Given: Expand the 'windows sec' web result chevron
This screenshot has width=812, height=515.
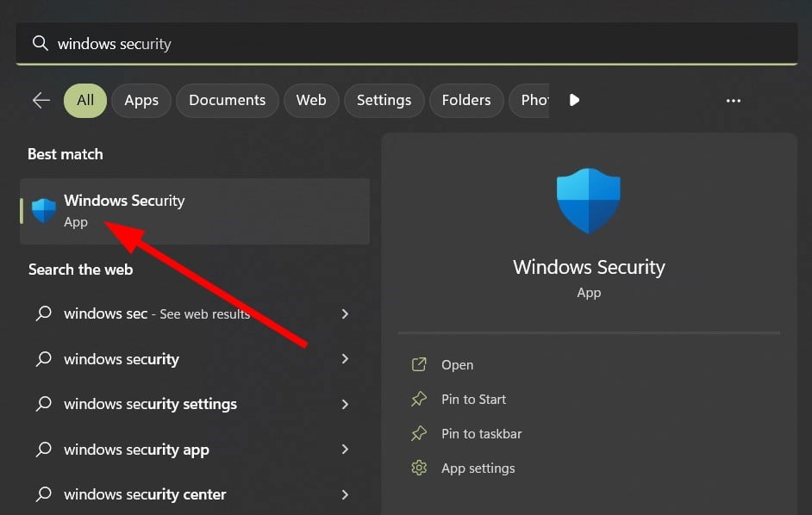Looking at the screenshot, I should (345, 313).
